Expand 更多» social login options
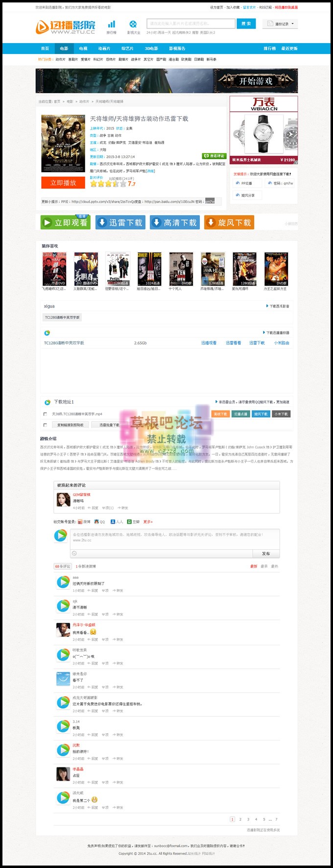 [148, 522]
